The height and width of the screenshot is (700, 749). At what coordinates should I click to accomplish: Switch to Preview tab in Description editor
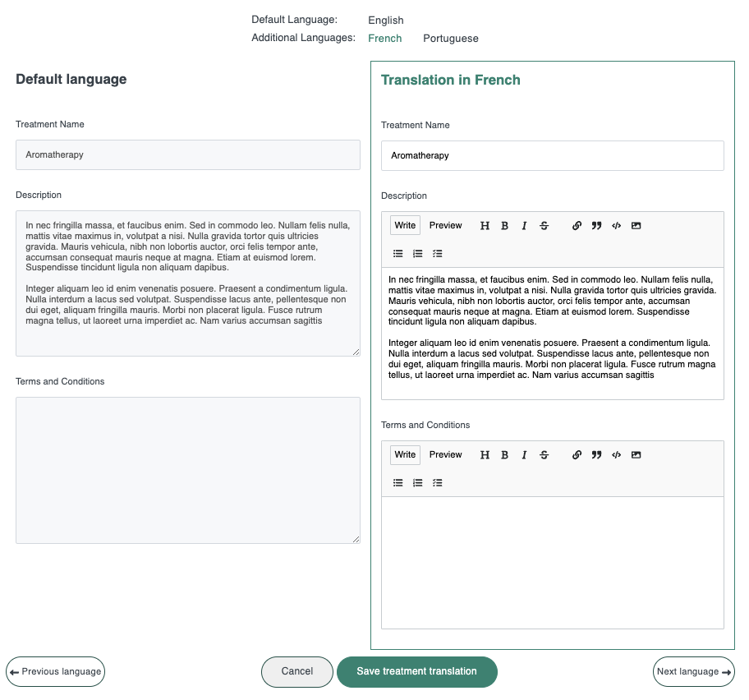[445, 226]
